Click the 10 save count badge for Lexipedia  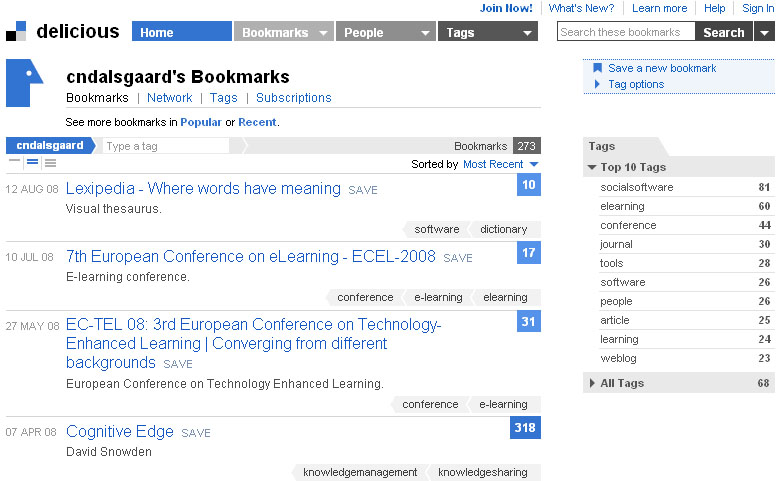coord(529,185)
